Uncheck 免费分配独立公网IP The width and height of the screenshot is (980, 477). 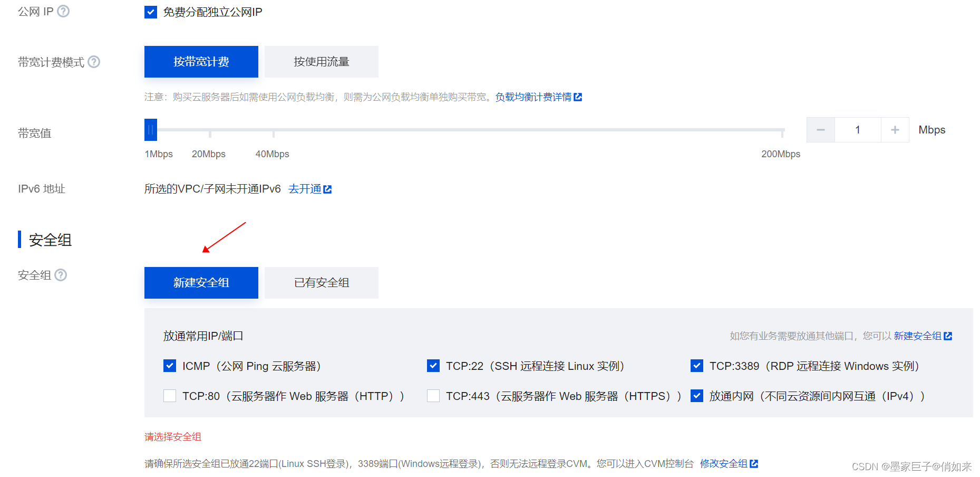coord(151,12)
